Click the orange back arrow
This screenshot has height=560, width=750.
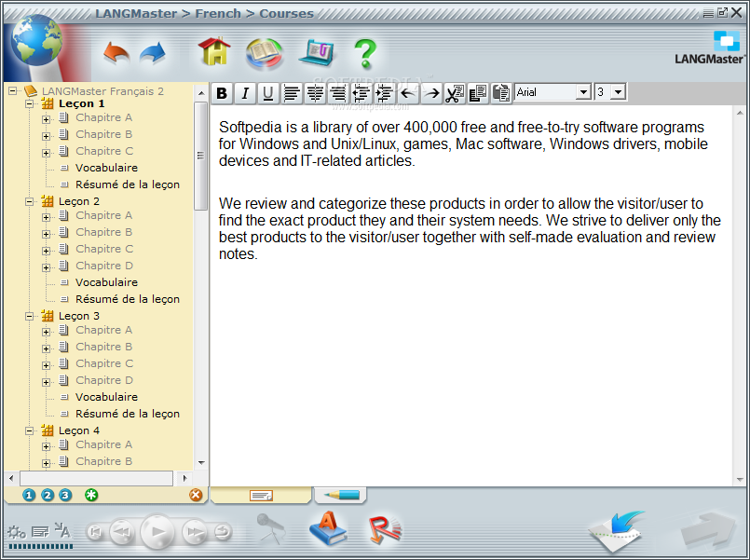click(116, 53)
